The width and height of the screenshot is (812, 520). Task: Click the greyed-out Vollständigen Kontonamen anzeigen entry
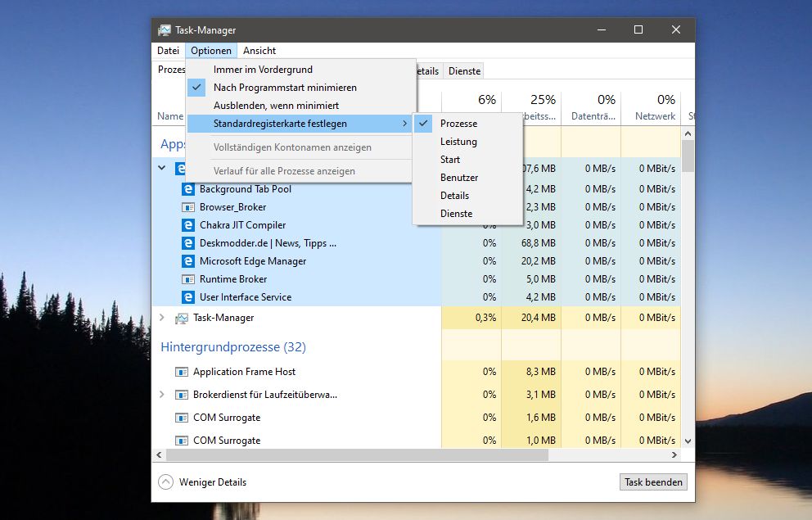(x=301, y=147)
